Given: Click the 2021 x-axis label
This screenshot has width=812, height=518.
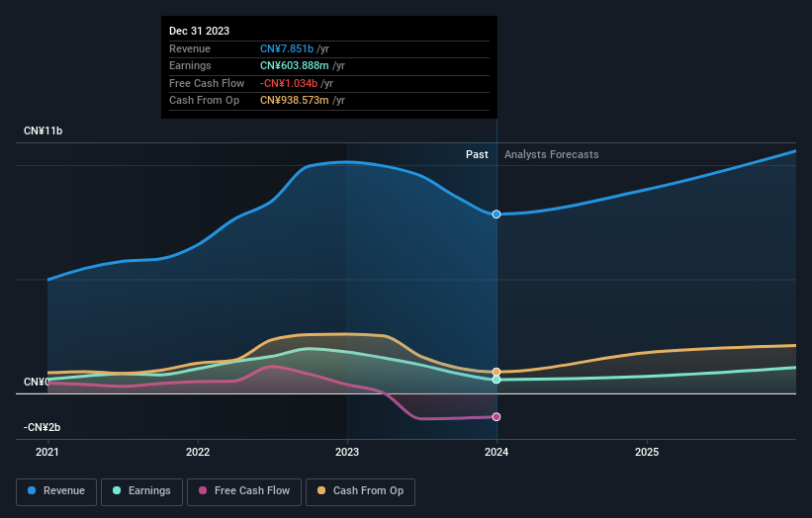Looking at the screenshot, I should click(x=47, y=453).
